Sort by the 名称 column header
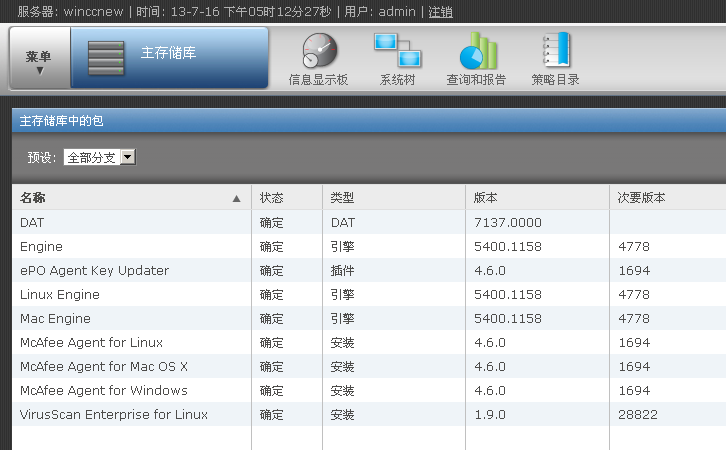 click(x=131, y=198)
